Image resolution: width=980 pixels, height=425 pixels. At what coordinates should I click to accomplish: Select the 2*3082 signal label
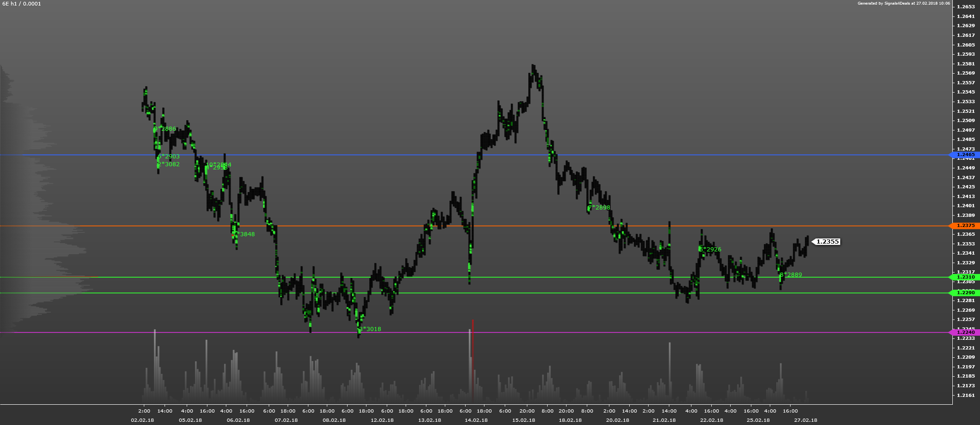click(x=169, y=164)
